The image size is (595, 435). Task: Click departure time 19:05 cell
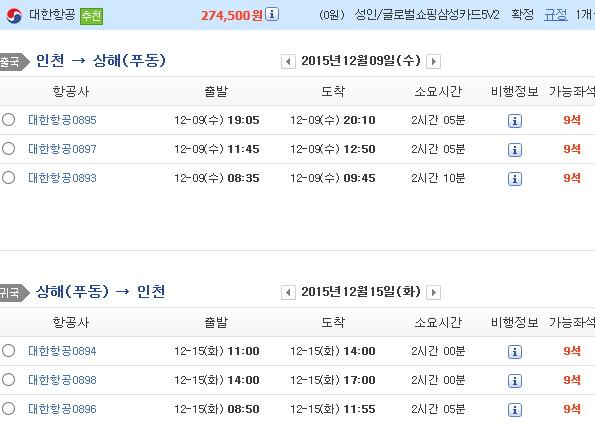coord(217,120)
